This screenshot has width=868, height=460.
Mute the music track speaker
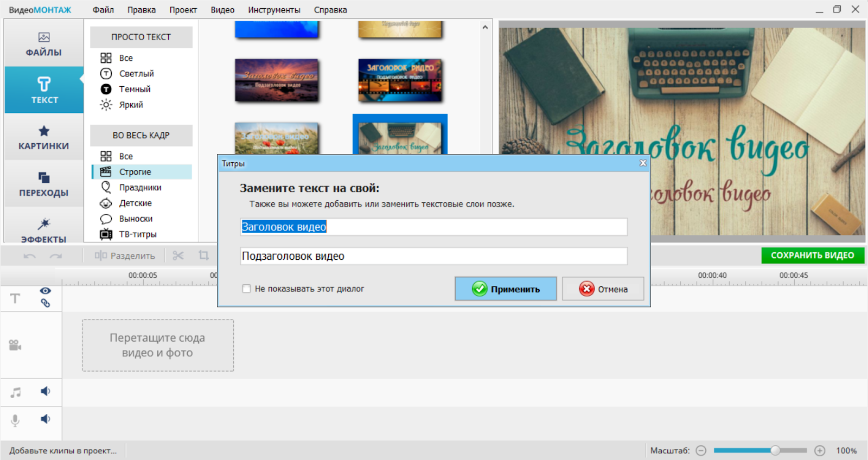[x=46, y=391]
